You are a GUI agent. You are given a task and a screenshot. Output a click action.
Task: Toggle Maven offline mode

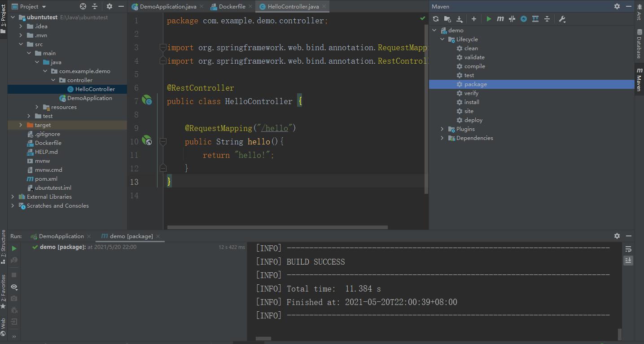[512, 19]
